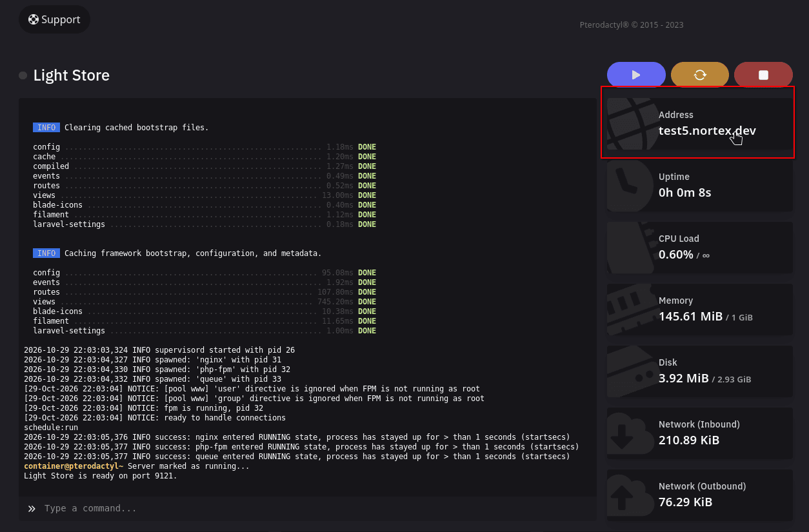Click the cloud upload icon for Network Outbound
The image size is (809, 532).
click(630, 495)
